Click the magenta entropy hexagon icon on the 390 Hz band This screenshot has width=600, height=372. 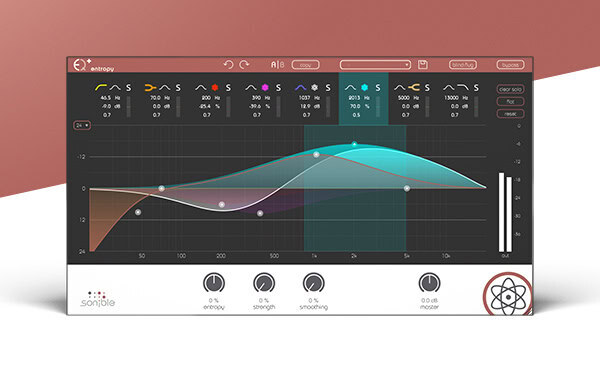point(265,88)
